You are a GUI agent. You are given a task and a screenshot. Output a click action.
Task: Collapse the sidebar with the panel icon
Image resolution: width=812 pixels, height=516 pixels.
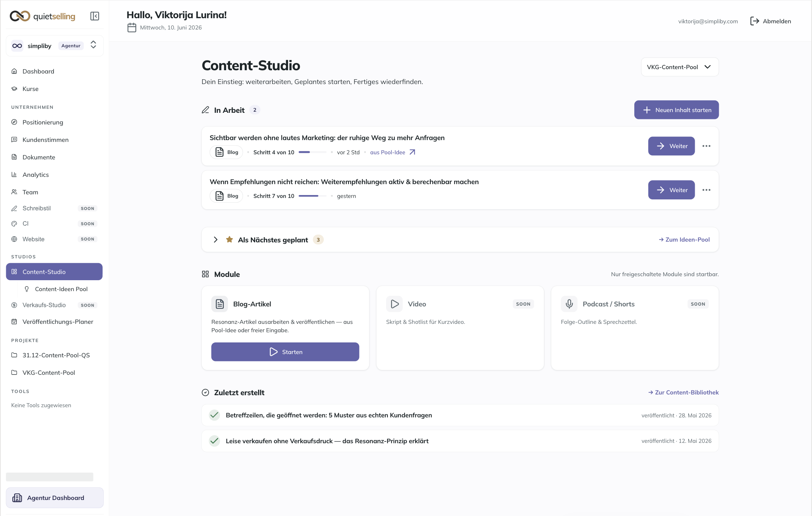click(x=95, y=16)
